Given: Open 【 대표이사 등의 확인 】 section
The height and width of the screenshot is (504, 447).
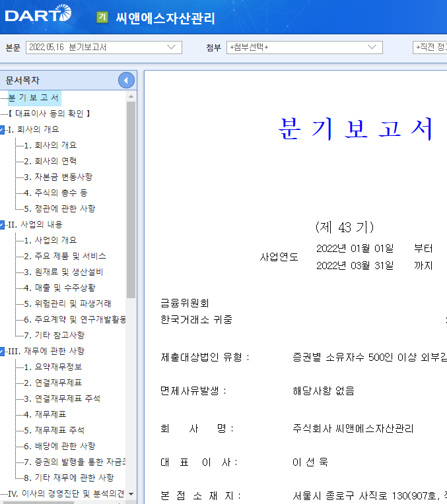Looking at the screenshot, I should pos(49,113).
